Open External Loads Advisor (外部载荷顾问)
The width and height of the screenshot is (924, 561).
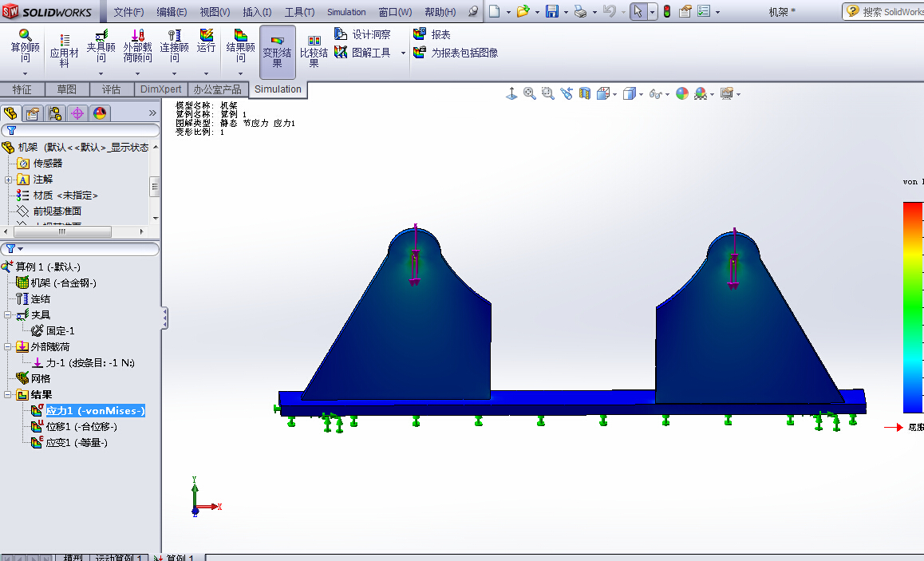pos(137,46)
